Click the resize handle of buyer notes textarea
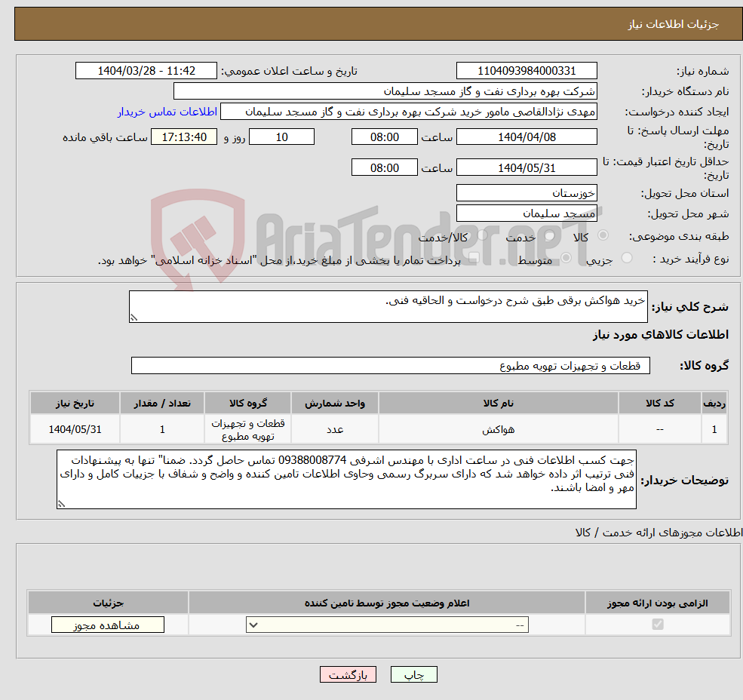Screen dimensions: 743x700 61,505
